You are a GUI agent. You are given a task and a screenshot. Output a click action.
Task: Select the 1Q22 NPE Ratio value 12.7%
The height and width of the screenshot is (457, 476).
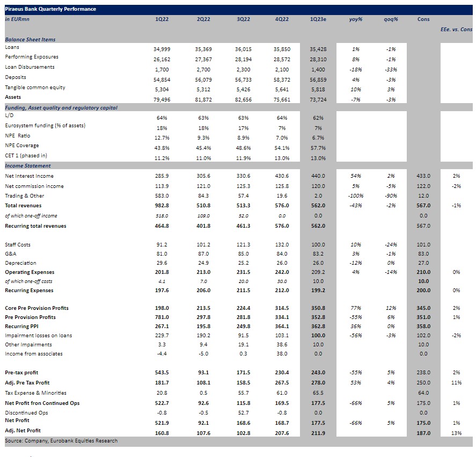point(162,138)
